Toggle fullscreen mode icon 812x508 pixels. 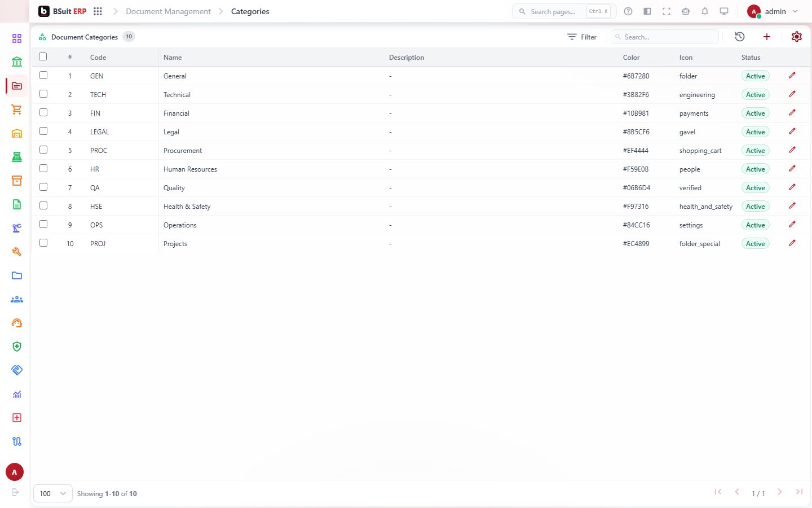[667, 11]
